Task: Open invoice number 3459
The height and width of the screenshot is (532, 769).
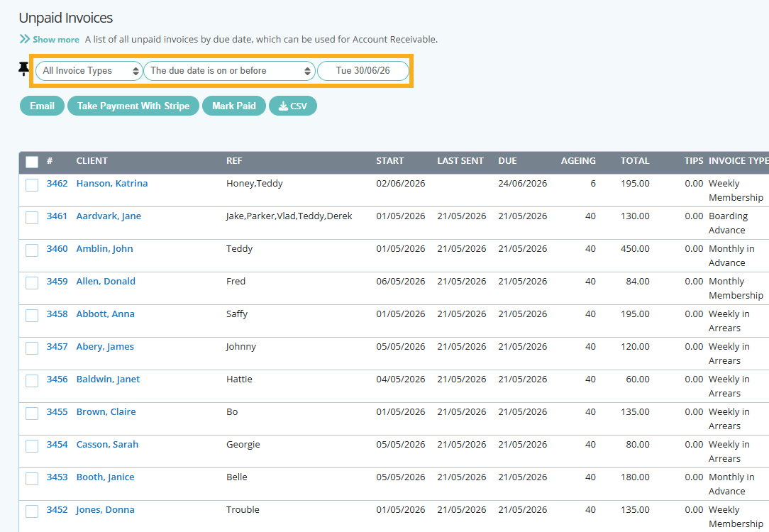Action: 57,281
